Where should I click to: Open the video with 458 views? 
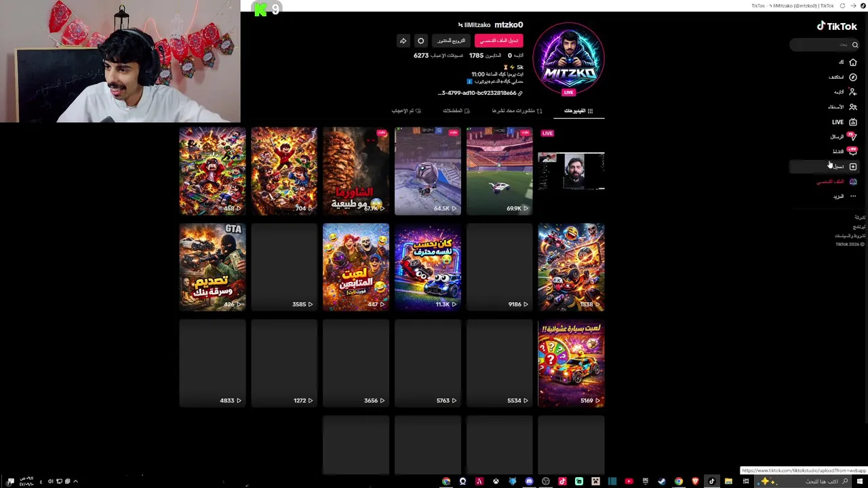(x=212, y=171)
